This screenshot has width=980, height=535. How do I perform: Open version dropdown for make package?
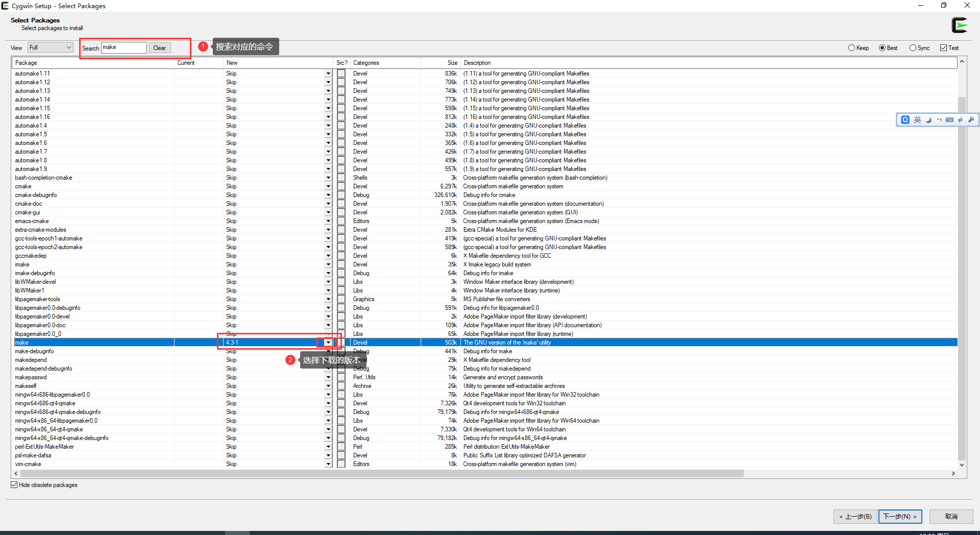328,343
